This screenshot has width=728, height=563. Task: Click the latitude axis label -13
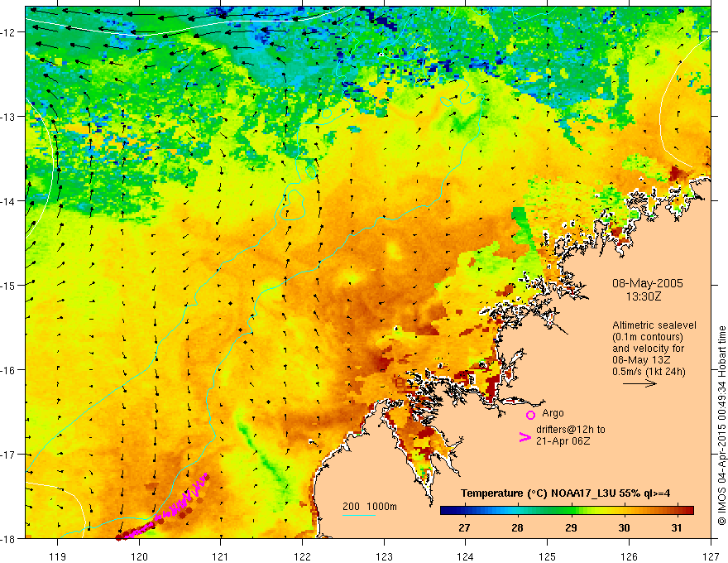9,117
